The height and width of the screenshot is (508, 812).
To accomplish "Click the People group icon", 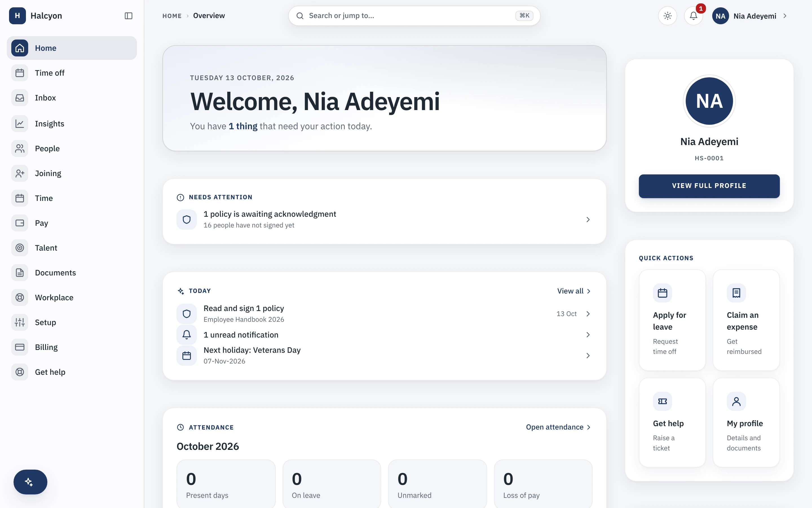I will (x=20, y=148).
